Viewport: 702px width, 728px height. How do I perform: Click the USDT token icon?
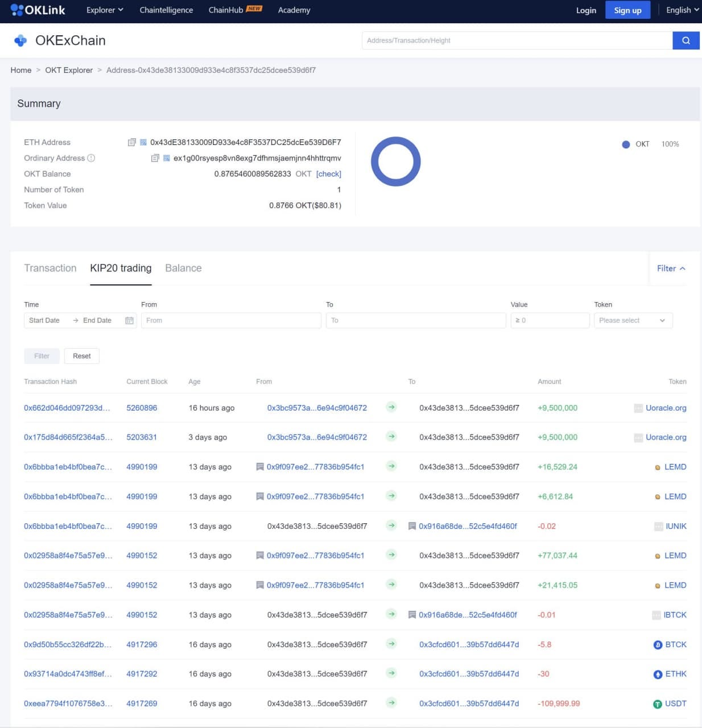click(x=658, y=704)
